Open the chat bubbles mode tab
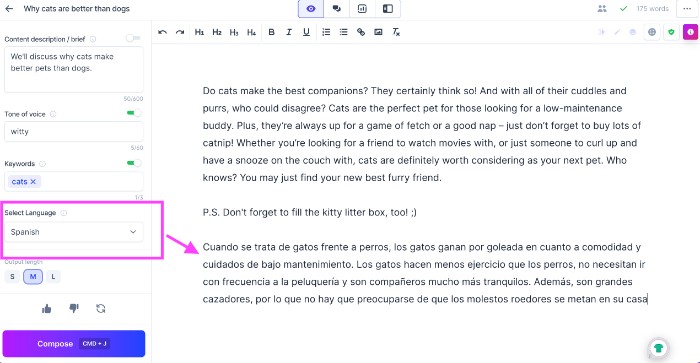 tap(337, 8)
